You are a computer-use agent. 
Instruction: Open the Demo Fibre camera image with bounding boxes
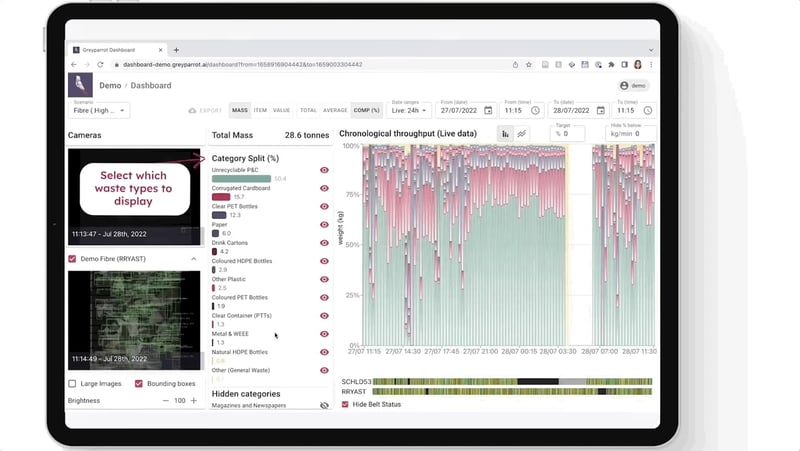click(x=134, y=320)
